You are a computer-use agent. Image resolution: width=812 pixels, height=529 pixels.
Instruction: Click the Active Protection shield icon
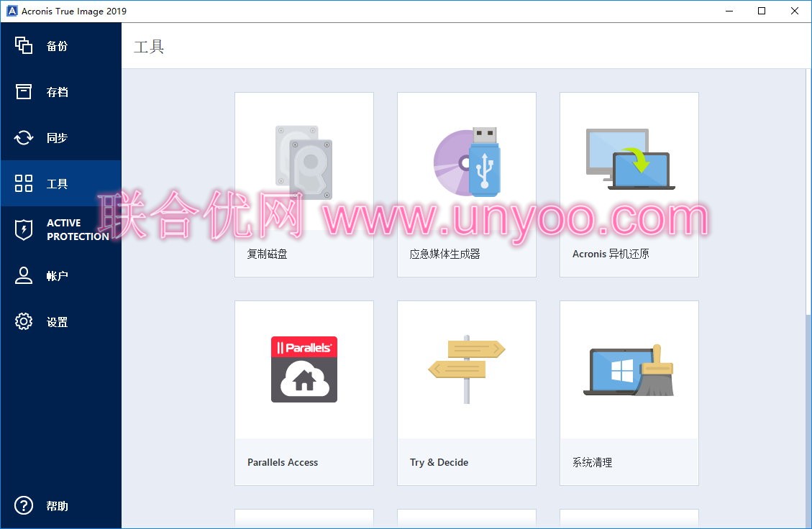(23, 229)
